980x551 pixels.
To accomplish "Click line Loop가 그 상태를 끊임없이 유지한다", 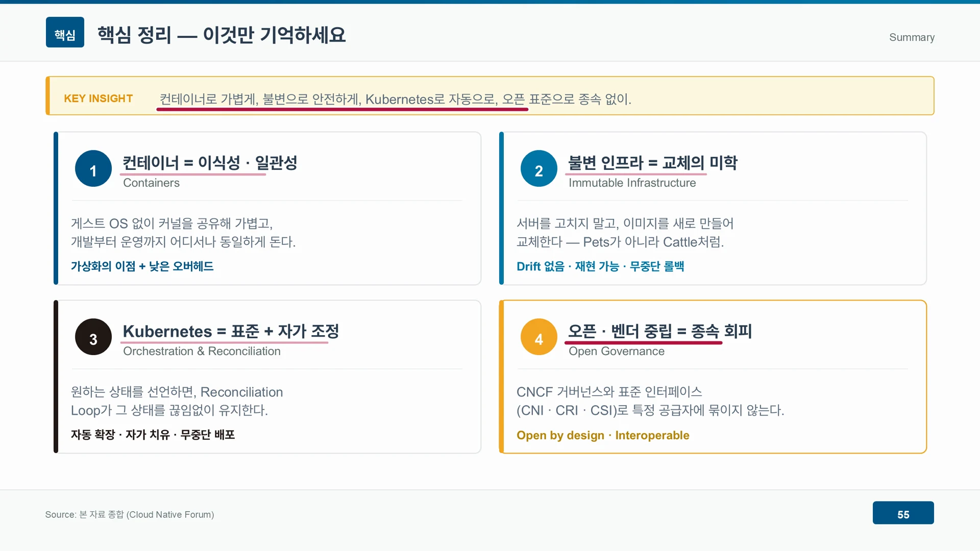I will tap(169, 410).
